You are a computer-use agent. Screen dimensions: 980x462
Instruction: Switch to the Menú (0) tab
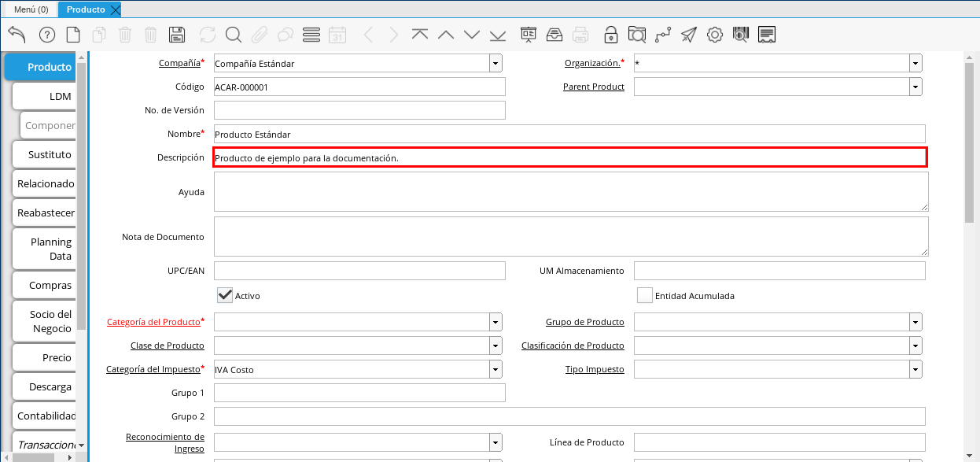point(31,9)
